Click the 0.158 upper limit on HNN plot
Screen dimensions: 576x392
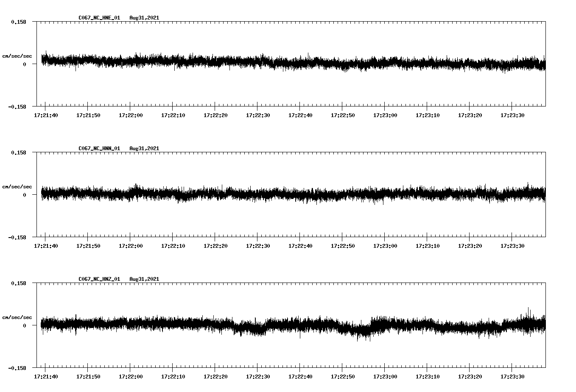[x=19, y=152]
